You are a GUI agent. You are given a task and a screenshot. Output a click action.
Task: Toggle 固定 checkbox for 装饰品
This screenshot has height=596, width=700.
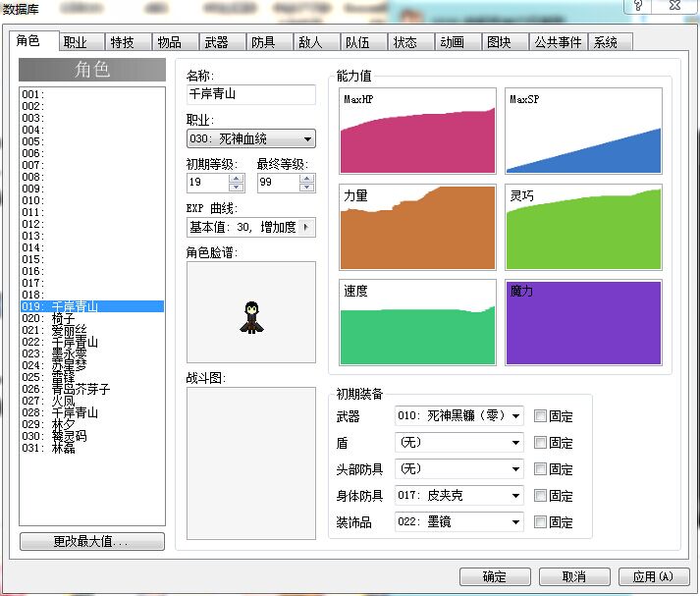[540, 522]
